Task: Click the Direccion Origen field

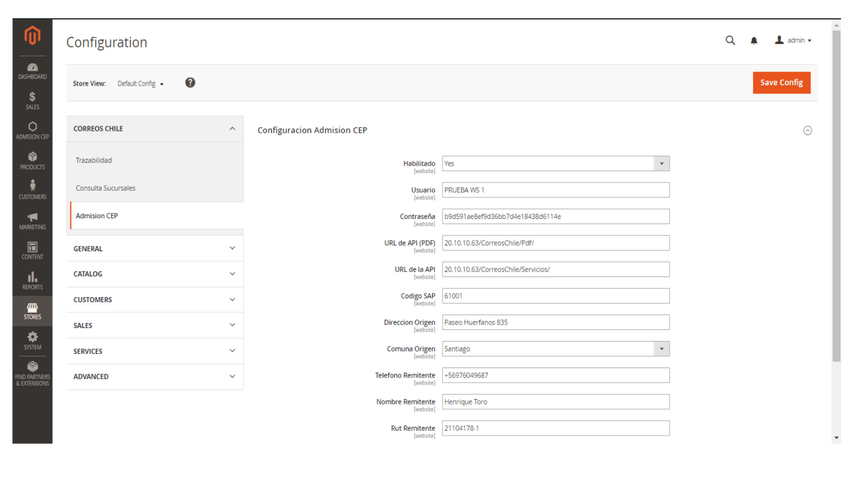Action: [556, 322]
